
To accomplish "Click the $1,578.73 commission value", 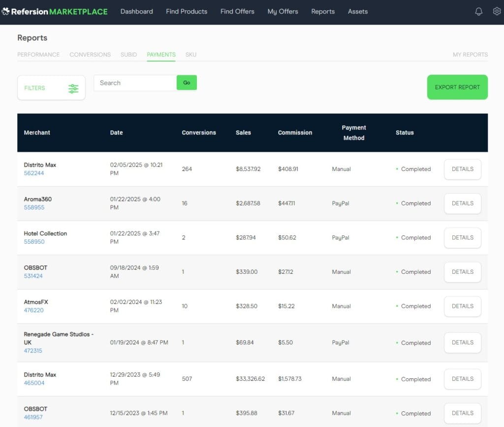I will 290,379.
